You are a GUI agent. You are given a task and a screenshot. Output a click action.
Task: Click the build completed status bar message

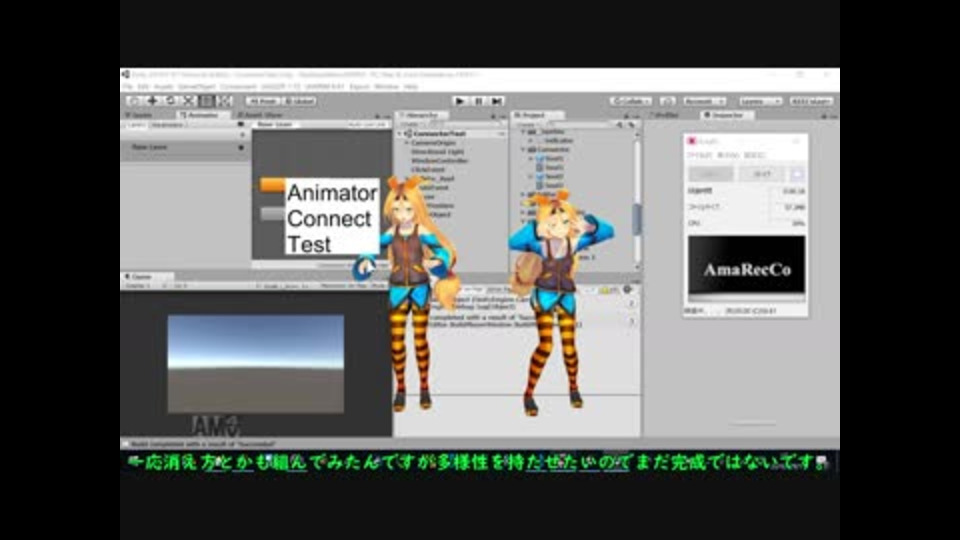pyautogui.click(x=203, y=444)
